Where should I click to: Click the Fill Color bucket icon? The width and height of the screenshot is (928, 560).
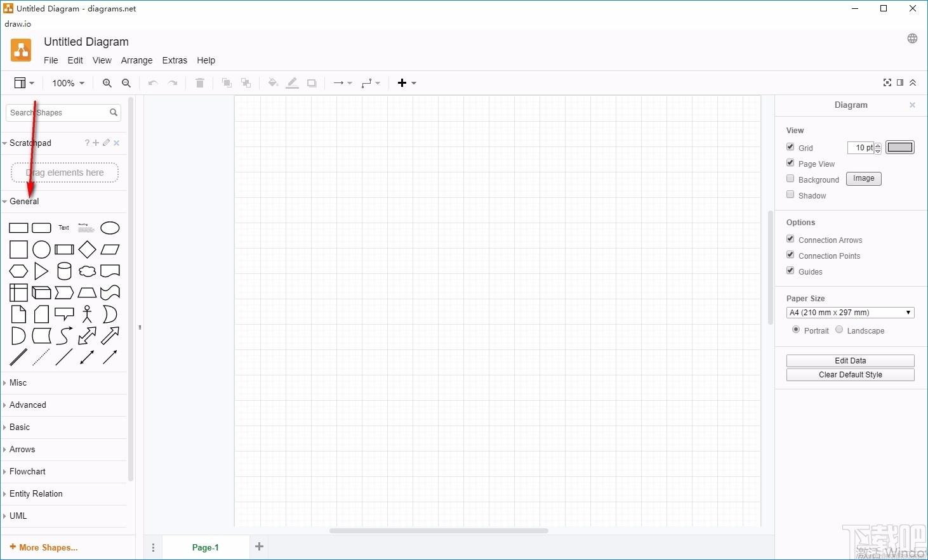tap(273, 83)
